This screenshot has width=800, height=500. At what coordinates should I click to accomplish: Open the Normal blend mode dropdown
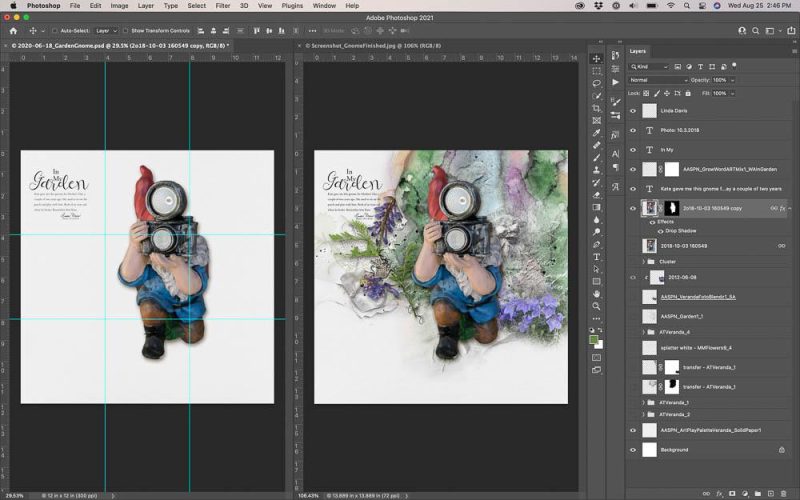tap(658, 80)
